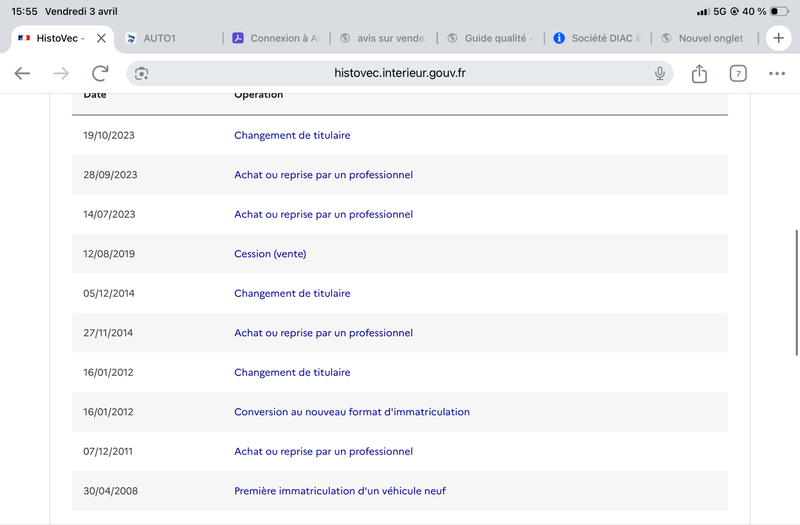The height and width of the screenshot is (525, 800).
Task: Add a new tab with plus button
Action: click(779, 38)
